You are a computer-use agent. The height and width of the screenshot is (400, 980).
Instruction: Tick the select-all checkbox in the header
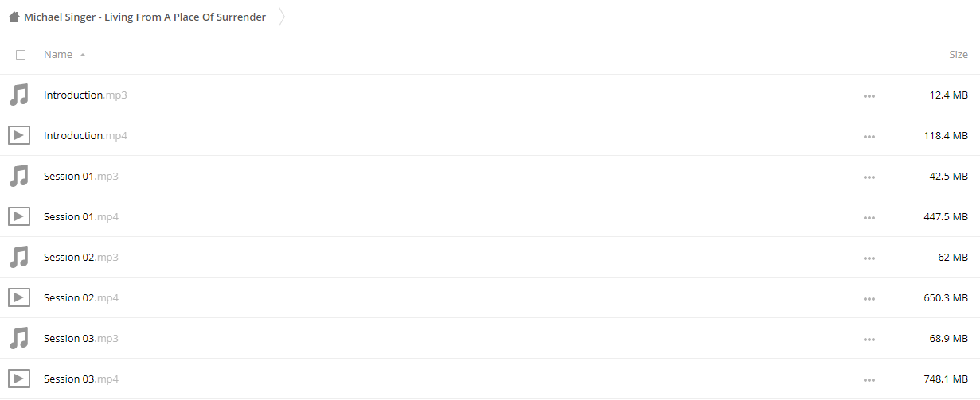pos(21,55)
